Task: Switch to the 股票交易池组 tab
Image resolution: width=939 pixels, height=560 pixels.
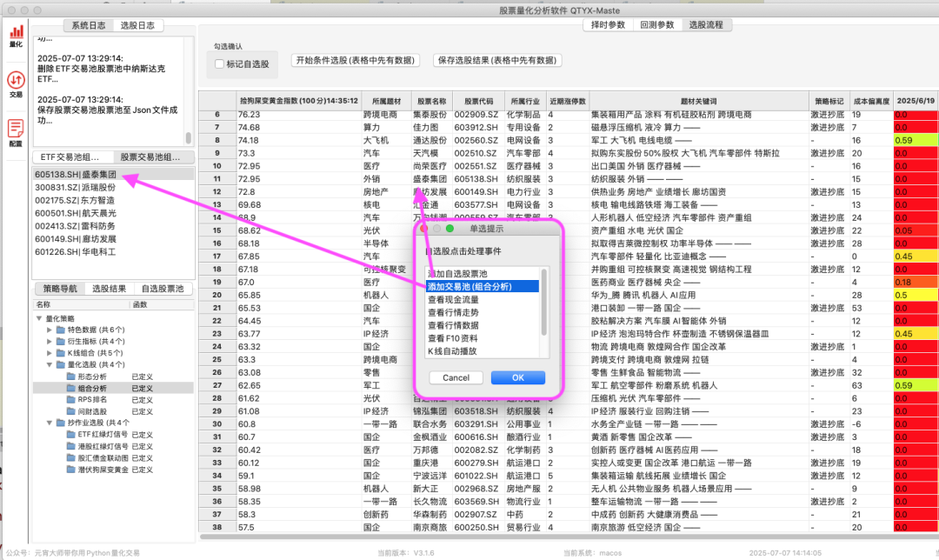Action: (153, 157)
